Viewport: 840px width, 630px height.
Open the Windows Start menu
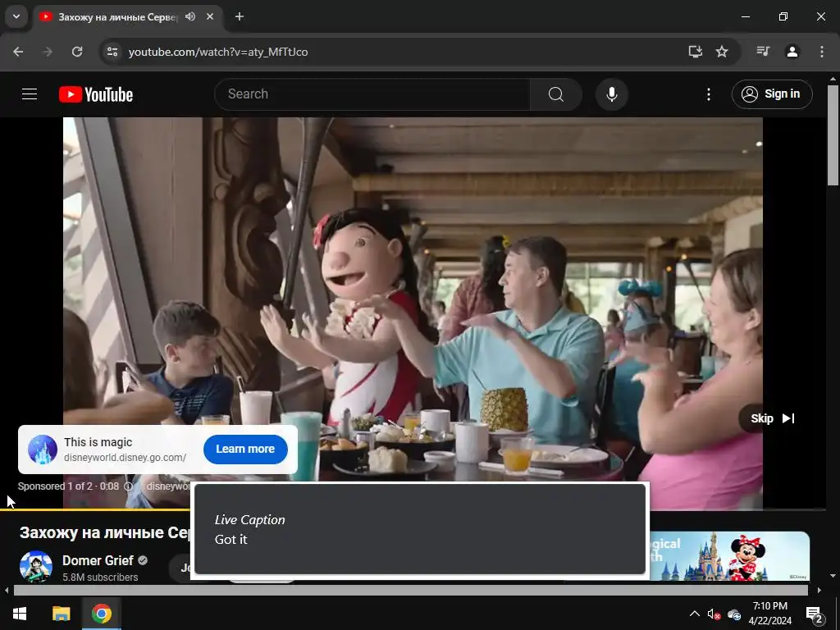click(20, 614)
